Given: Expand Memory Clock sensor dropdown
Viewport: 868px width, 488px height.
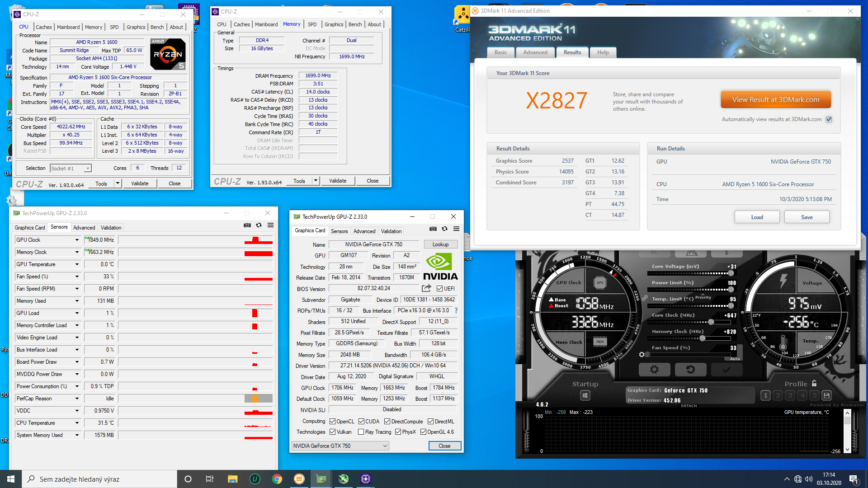Looking at the screenshot, I should [x=77, y=252].
